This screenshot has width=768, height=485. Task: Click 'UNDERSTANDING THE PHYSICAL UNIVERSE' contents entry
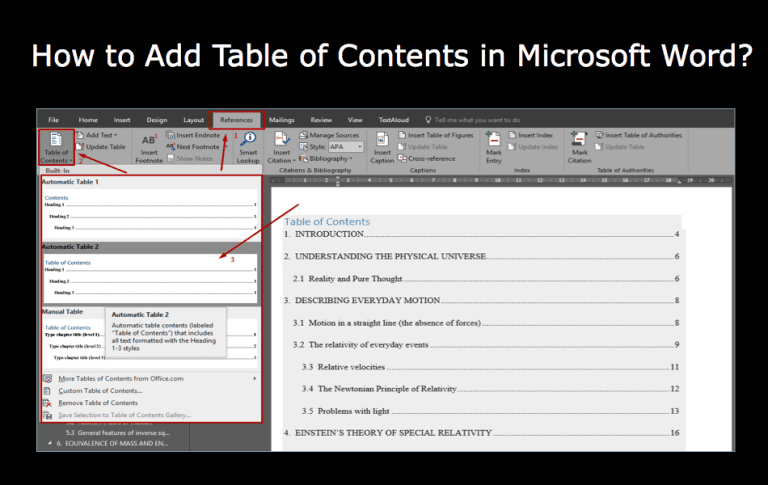[482, 256]
